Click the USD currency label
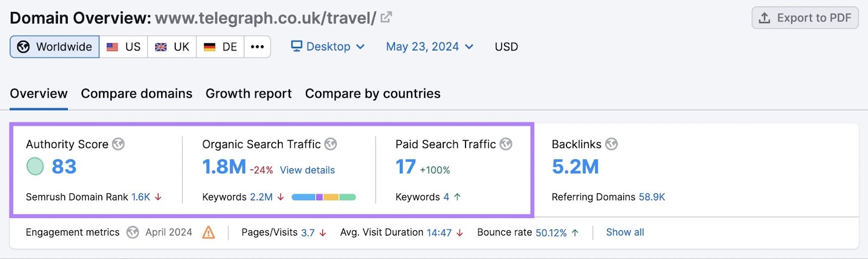This screenshot has width=868, height=259. (x=506, y=47)
